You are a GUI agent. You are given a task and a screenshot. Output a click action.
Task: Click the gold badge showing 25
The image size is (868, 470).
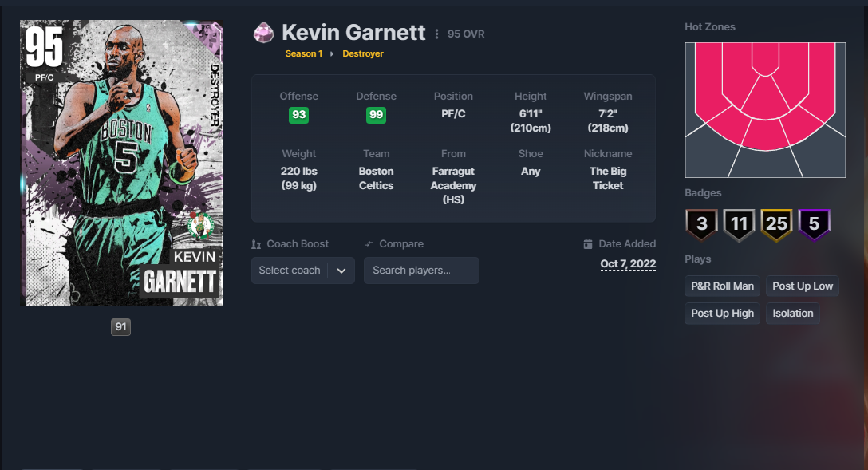777,224
